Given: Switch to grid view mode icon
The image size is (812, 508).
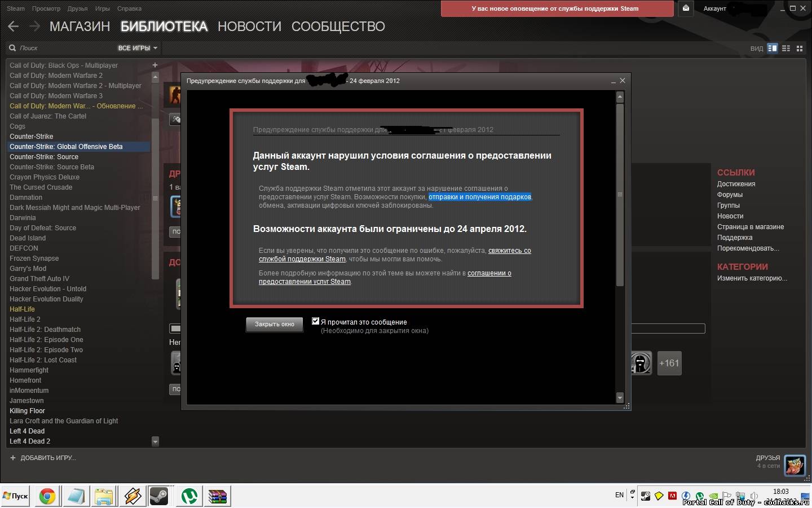Looking at the screenshot, I should point(800,49).
